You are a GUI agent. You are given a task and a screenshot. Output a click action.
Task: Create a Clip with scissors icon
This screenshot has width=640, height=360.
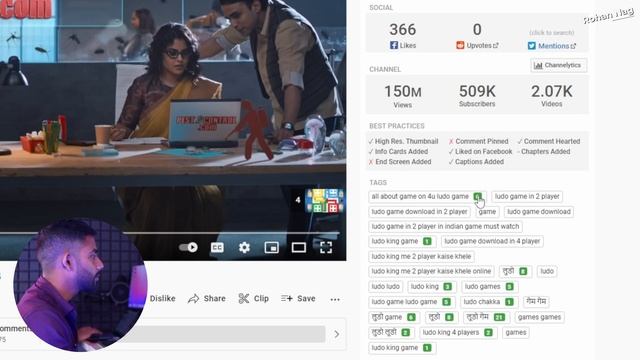[x=253, y=298]
